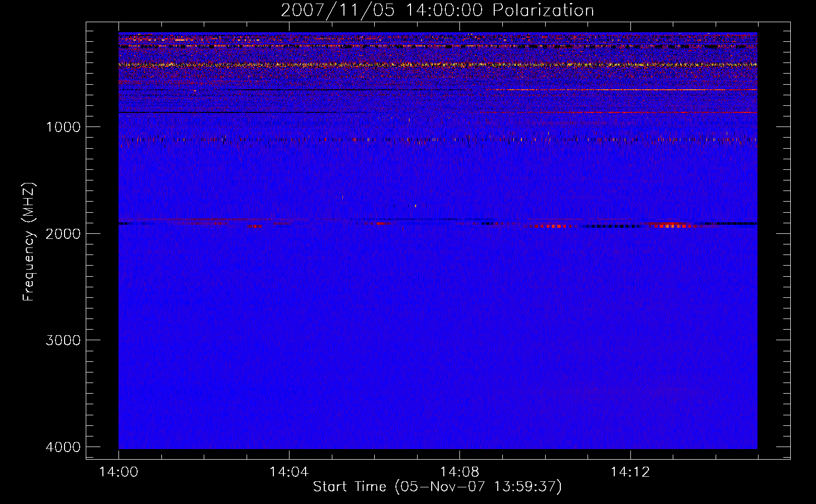
Task: Click the 4000 frequency tick label
Action: coord(63,447)
